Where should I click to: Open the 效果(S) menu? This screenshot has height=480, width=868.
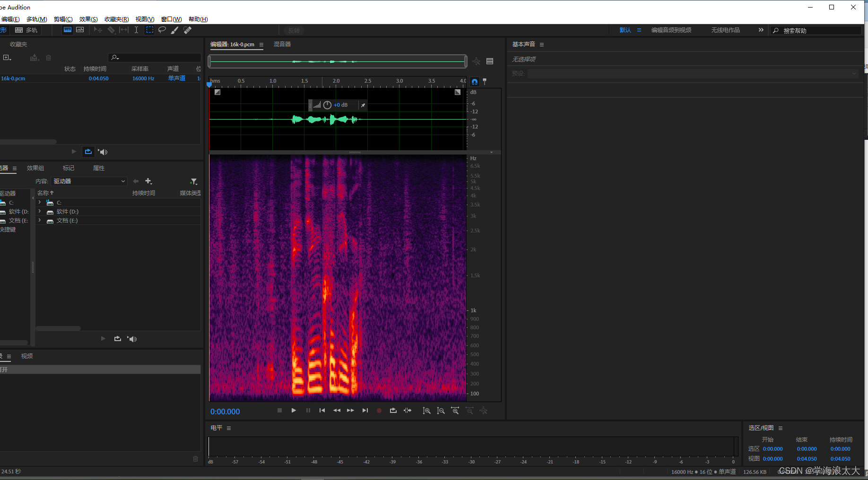(x=88, y=19)
